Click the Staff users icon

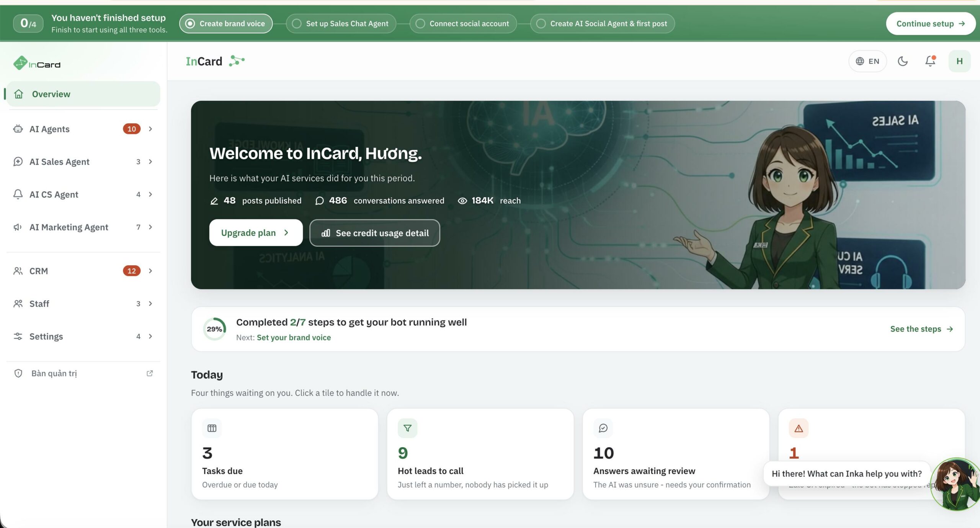(x=18, y=304)
